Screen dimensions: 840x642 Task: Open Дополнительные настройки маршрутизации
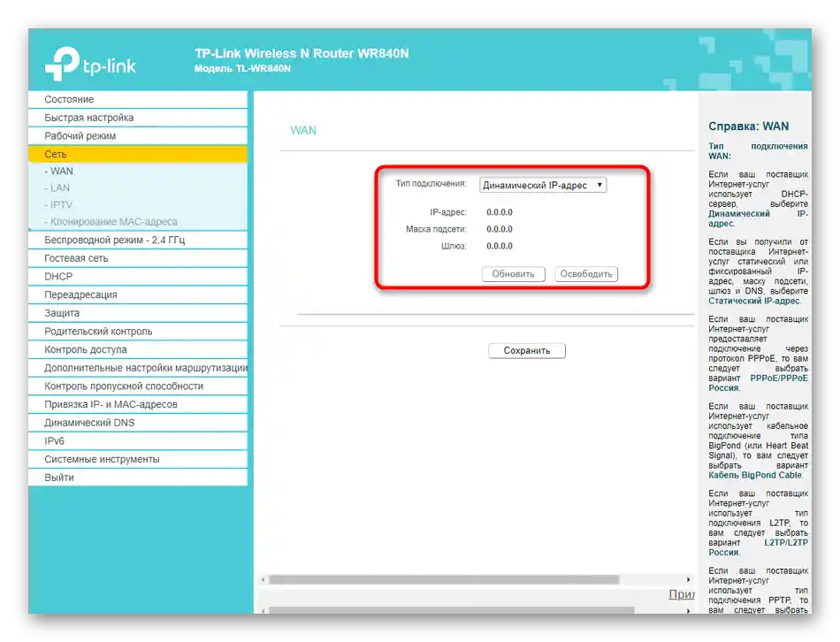[138, 367]
